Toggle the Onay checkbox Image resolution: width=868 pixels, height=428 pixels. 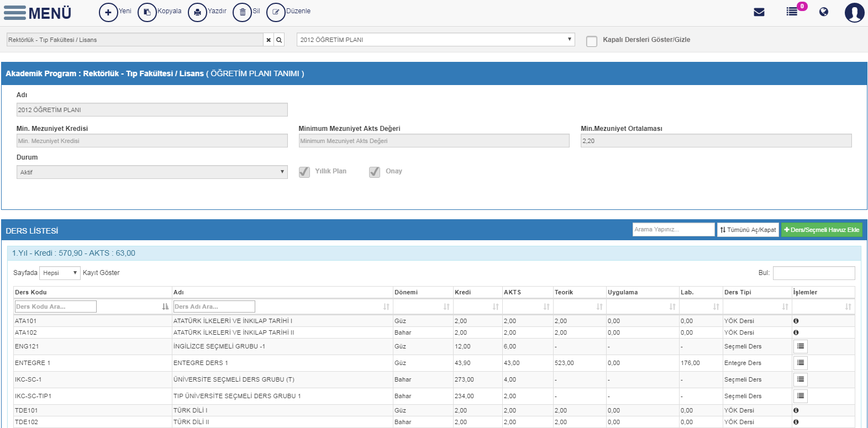click(375, 172)
